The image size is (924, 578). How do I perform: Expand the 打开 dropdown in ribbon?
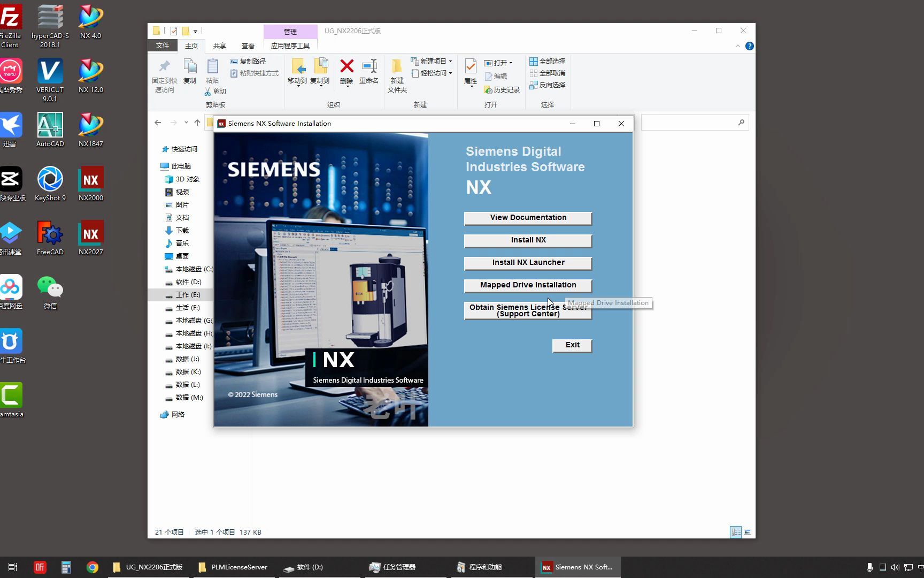tap(511, 63)
